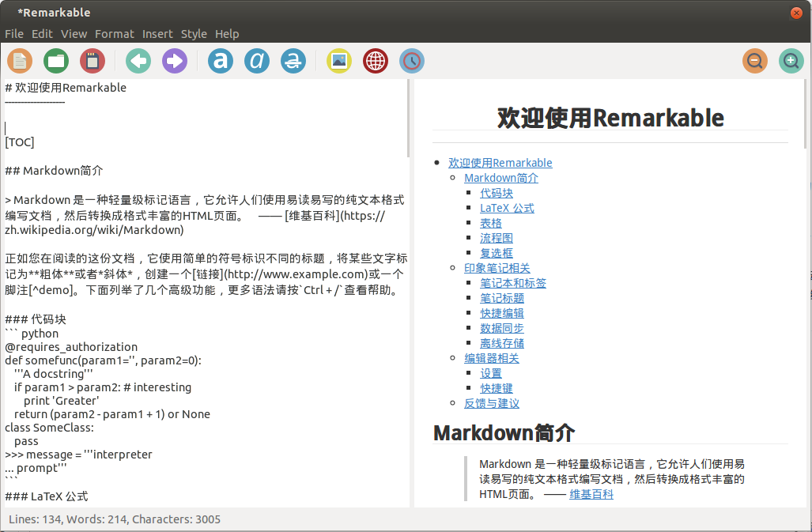Close the Remarkable window
The height and width of the screenshot is (532, 812).
(x=796, y=13)
